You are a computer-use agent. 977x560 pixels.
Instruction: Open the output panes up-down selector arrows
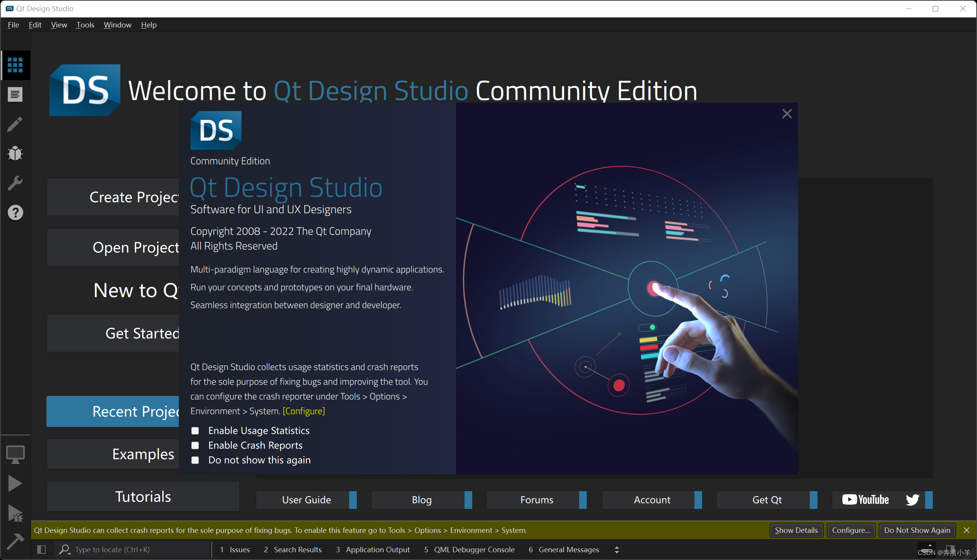[x=617, y=550]
